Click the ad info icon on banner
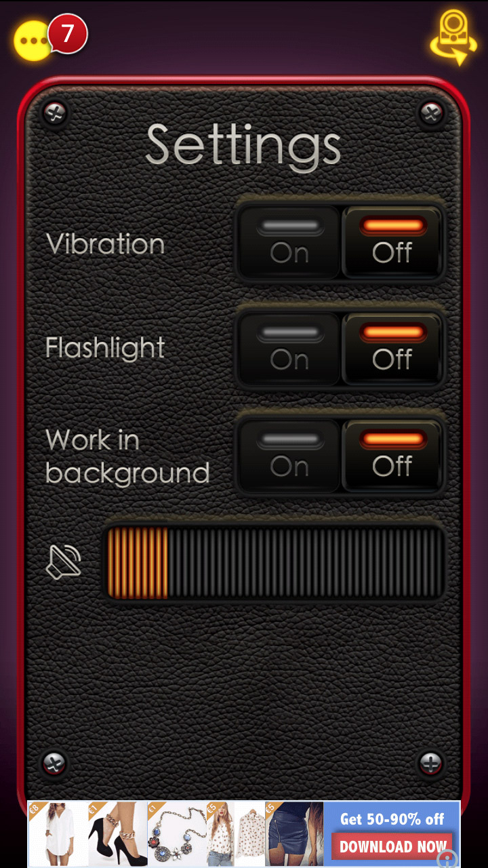The width and height of the screenshot is (488, 868). pyautogui.click(x=448, y=859)
